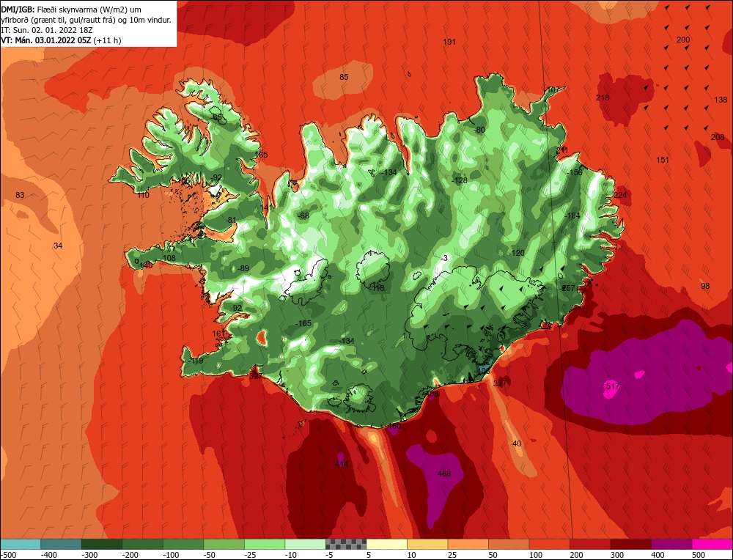
Task: Click the legend label -500
Action: (x=8, y=555)
